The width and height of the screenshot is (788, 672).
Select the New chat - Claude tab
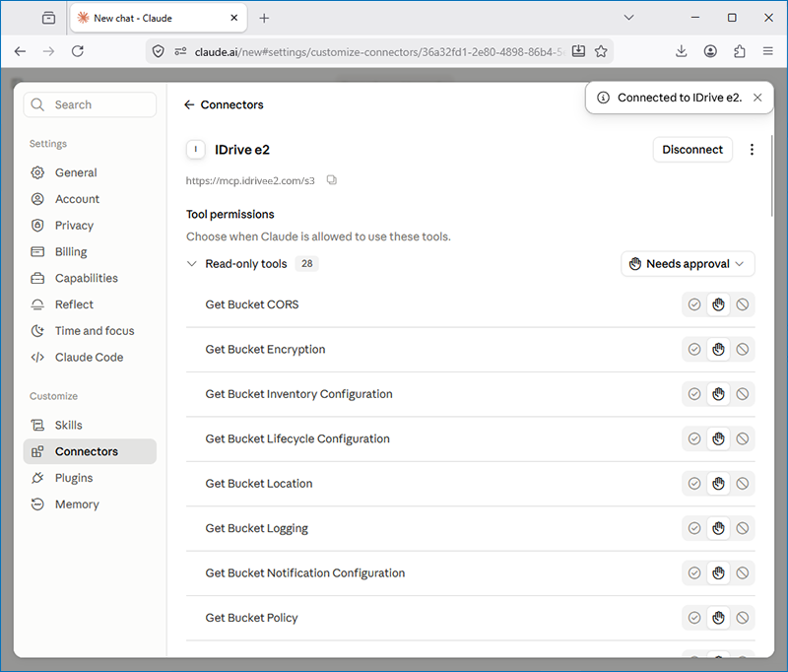(x=159, y=18)
